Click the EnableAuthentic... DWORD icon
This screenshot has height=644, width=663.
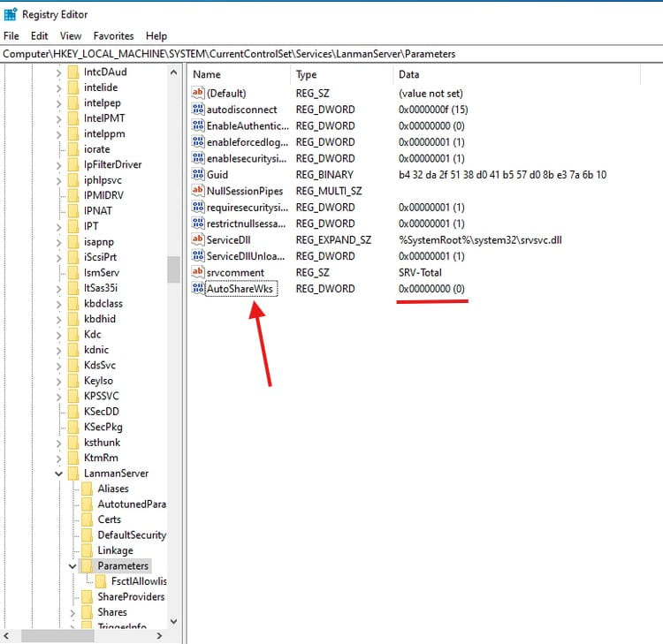[x=198, y=125]
